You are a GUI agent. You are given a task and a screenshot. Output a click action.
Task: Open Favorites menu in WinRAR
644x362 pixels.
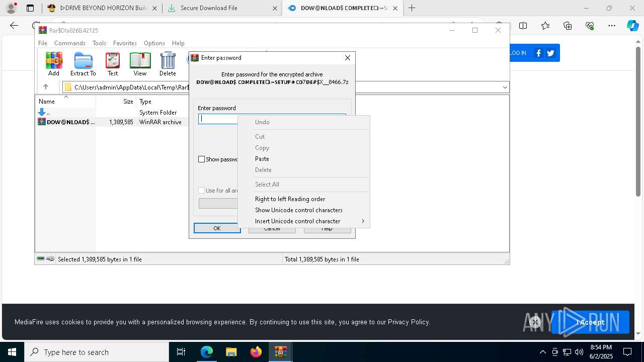(x=125, y=43)
